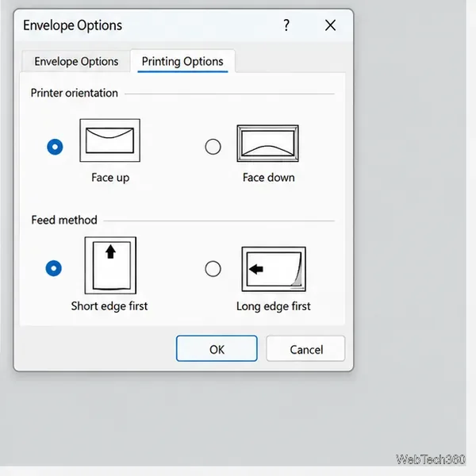476x476 pixels.
Task: Open the Printing Options tab
Action: [182, 61]
